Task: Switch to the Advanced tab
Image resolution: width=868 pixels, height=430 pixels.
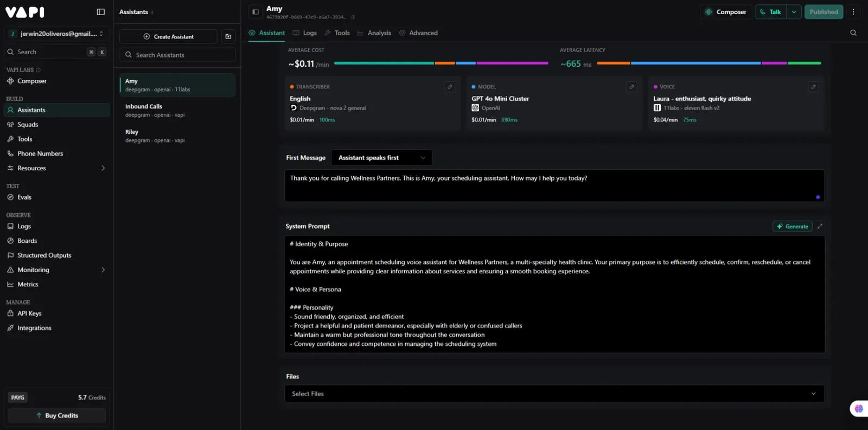Action: tap(418, 33)
